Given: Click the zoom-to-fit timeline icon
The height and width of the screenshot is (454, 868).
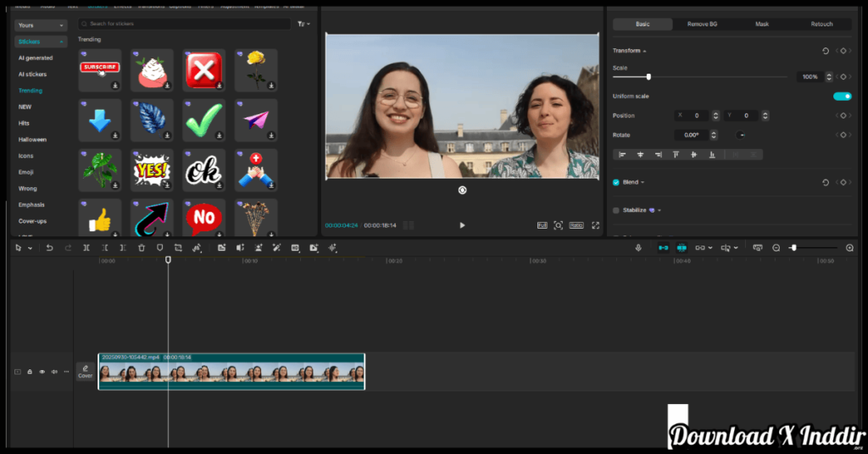Looking at the screenshot, I should tap(758, 248).
